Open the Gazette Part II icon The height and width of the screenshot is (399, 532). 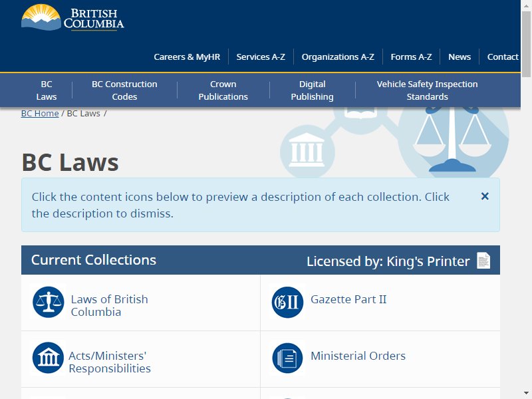point(287,302)
